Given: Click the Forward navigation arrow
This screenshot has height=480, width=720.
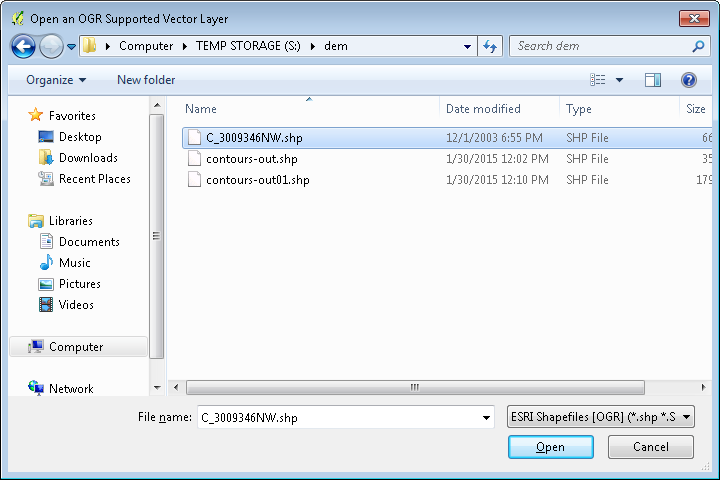Looking at the screenshot, I should pos(51,46).
